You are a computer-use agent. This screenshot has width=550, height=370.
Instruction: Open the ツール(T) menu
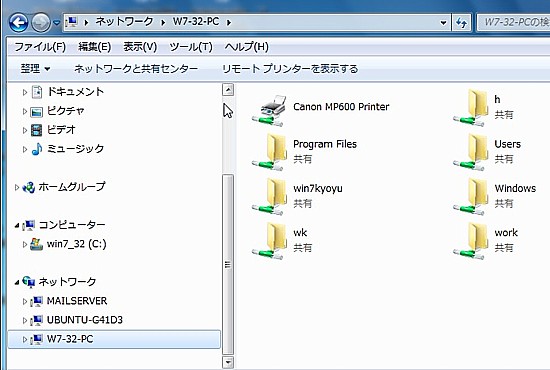coord(191,47)
